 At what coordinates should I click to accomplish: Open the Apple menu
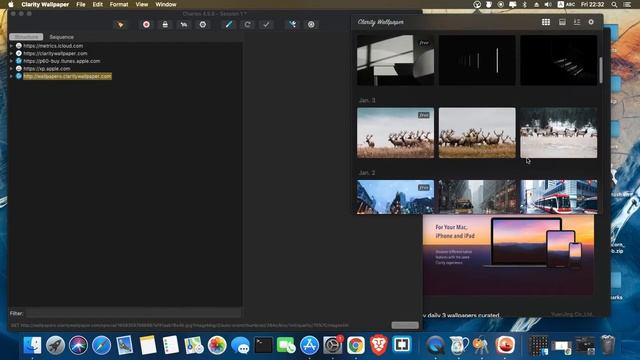tap(11, 4)
